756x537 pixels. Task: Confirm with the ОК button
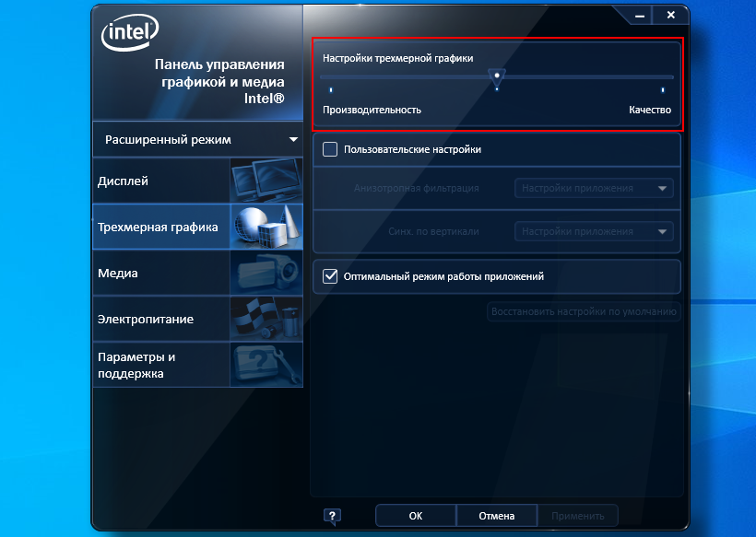416,516
